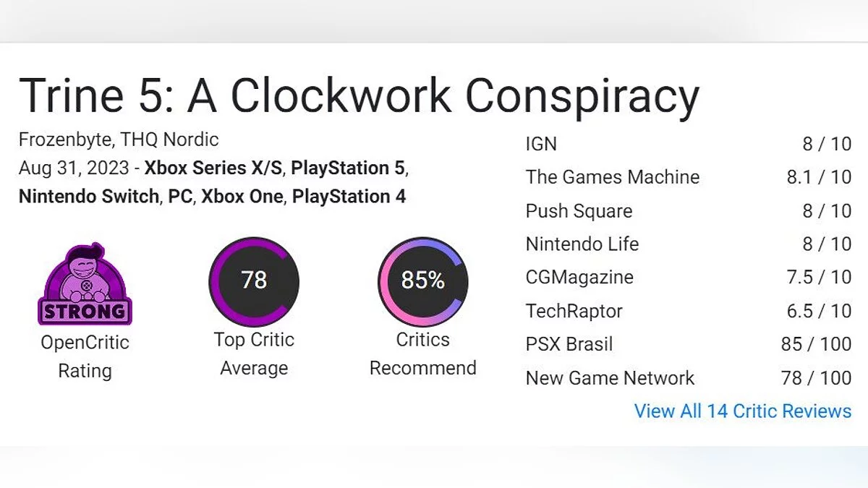Open the Nintendo Life review

[582, 244]
